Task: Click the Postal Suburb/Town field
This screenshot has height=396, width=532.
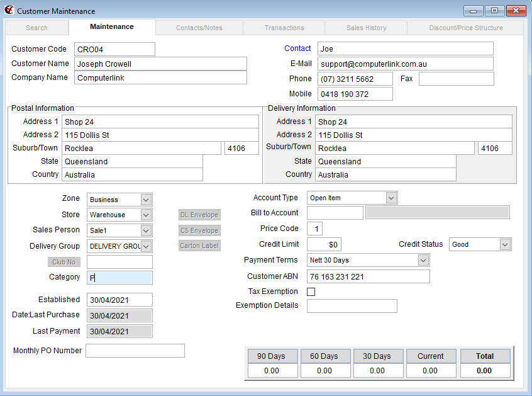Action: click(x=141, y=148)
